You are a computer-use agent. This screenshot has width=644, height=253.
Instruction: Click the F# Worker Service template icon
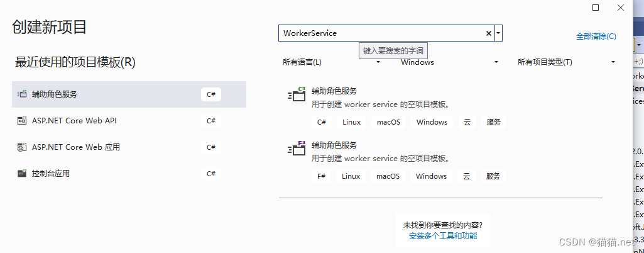297,148
